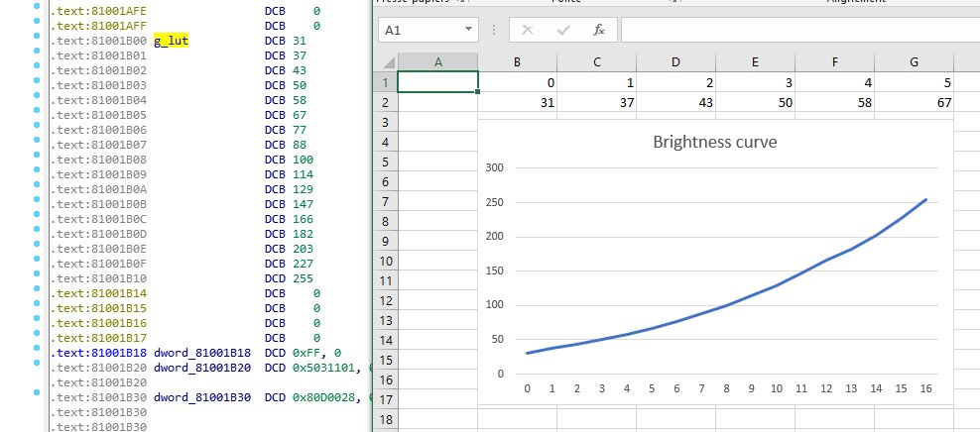Click cell F2 containing 58
This screenshot has width=980, height=432.
coord(834,102)
